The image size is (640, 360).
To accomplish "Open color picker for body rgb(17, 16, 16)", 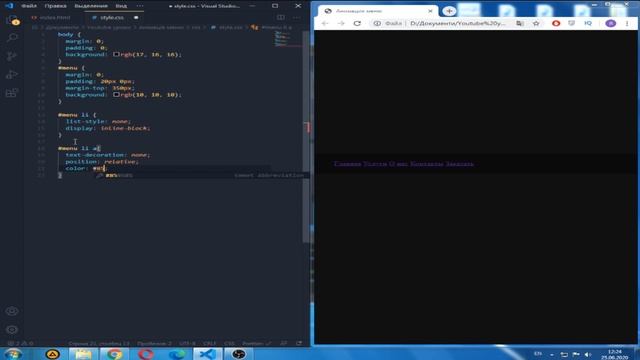I will coord(116,54).
